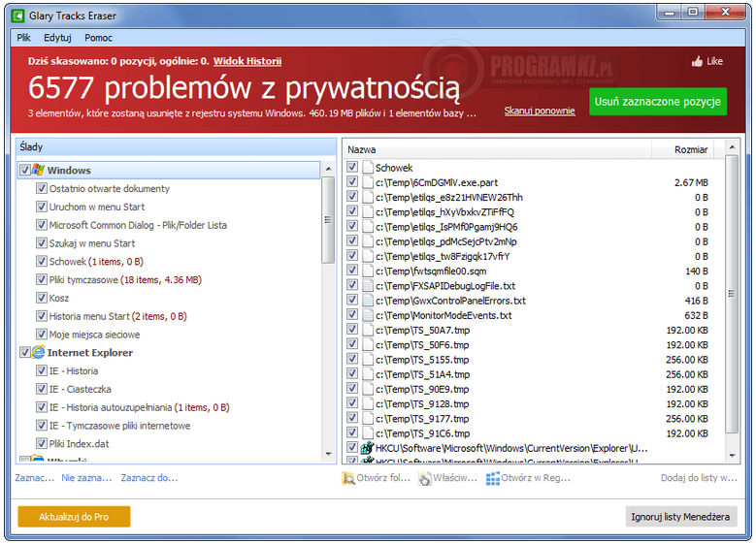Uncheck the Moje miejsca sieciowe checkbox
756x543 pixels.
42,334
